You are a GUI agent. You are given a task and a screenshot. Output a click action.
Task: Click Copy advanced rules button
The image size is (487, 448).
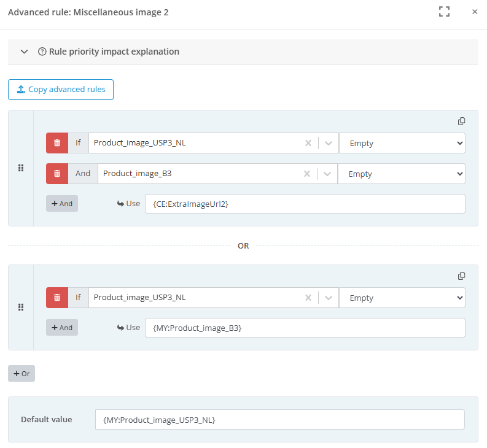[x=61, y=90]
